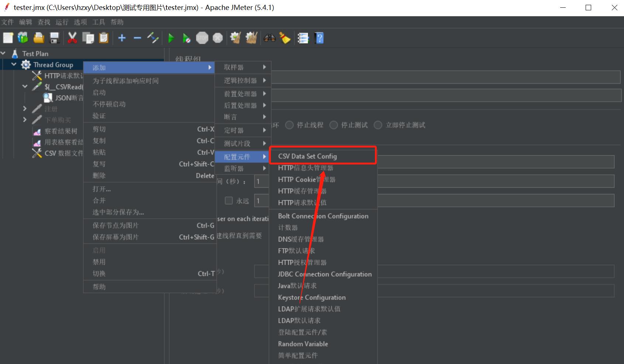Collapse the CSVRead sampler node
The height and width of the screenshot is (364, 624).
tap(25, 87)
